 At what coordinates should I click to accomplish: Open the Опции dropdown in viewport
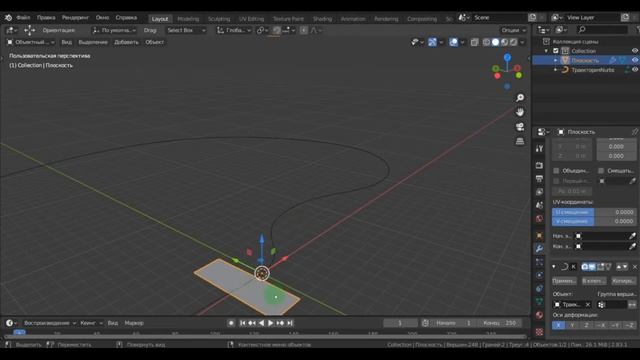click(513, 30)
